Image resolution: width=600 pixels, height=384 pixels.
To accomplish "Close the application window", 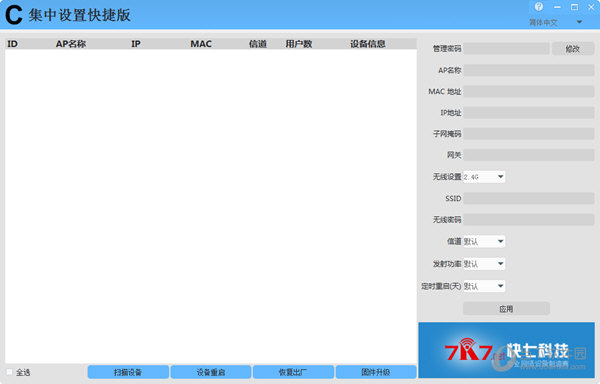I will click(591, 7).
